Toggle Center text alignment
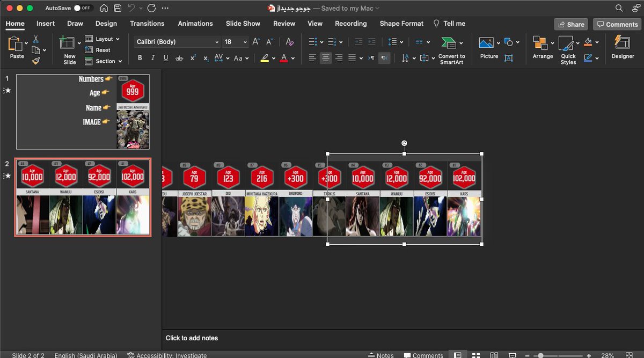The width and height of the screenshot is (644, 358). click(x=326, y=58)
